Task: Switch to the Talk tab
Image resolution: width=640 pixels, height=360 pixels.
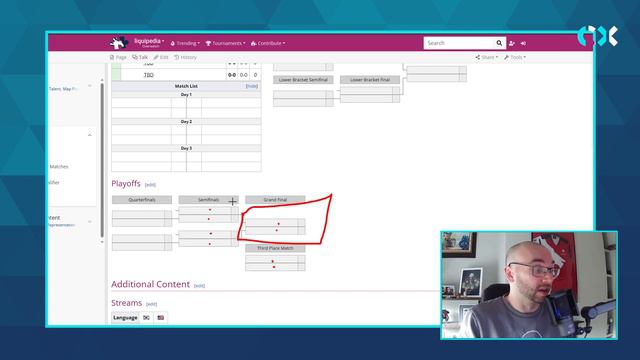Action: 140,57
